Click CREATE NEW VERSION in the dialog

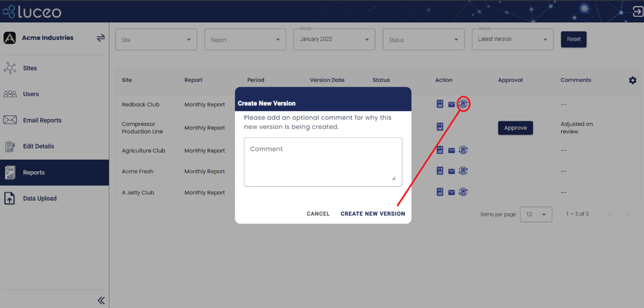373,214
